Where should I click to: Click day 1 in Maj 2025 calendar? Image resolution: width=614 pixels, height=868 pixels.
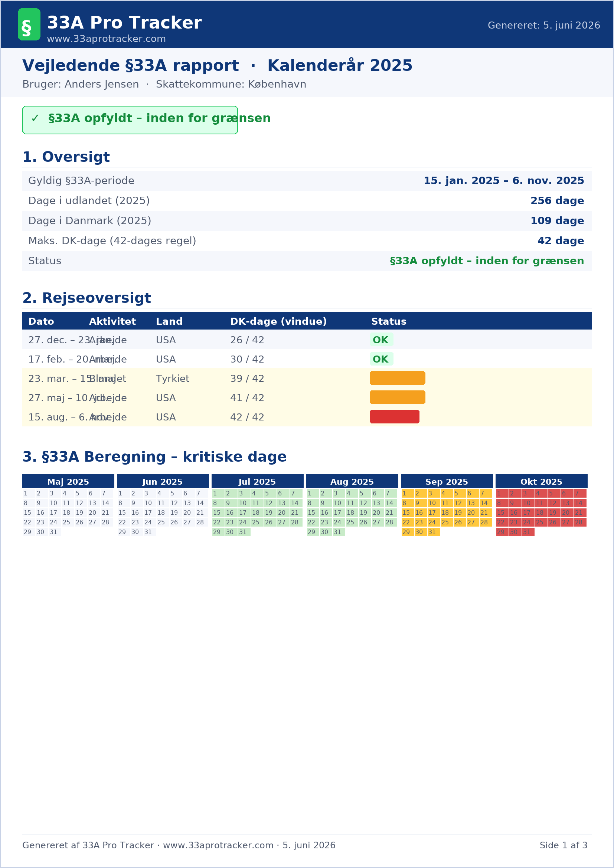coord(29,494)
